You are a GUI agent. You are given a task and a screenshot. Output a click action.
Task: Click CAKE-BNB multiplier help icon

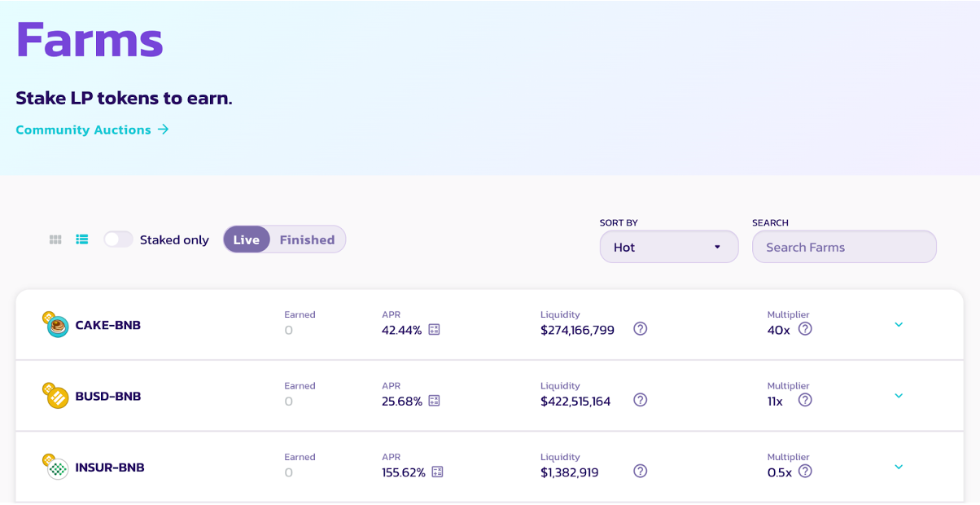click(805, 329)
